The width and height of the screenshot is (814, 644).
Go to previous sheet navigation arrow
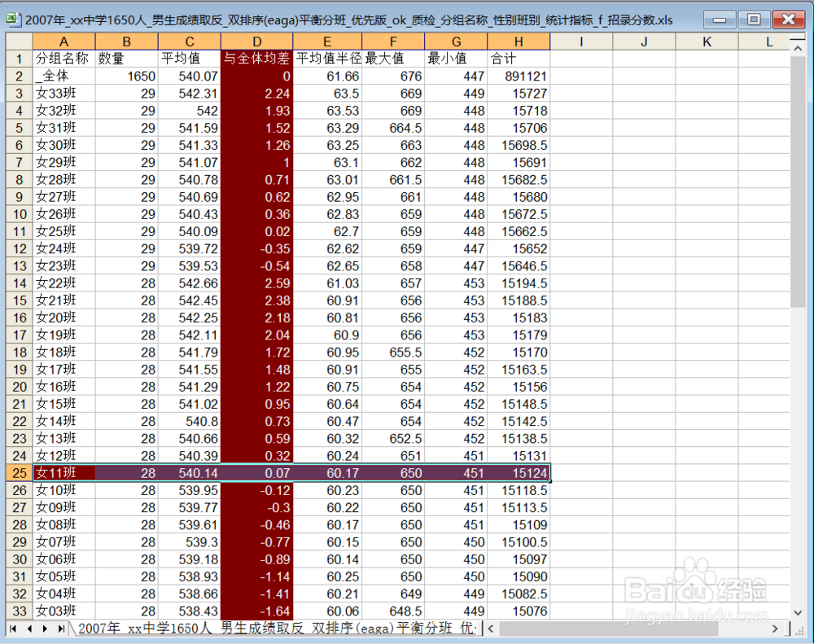click(x=29, y=629)
